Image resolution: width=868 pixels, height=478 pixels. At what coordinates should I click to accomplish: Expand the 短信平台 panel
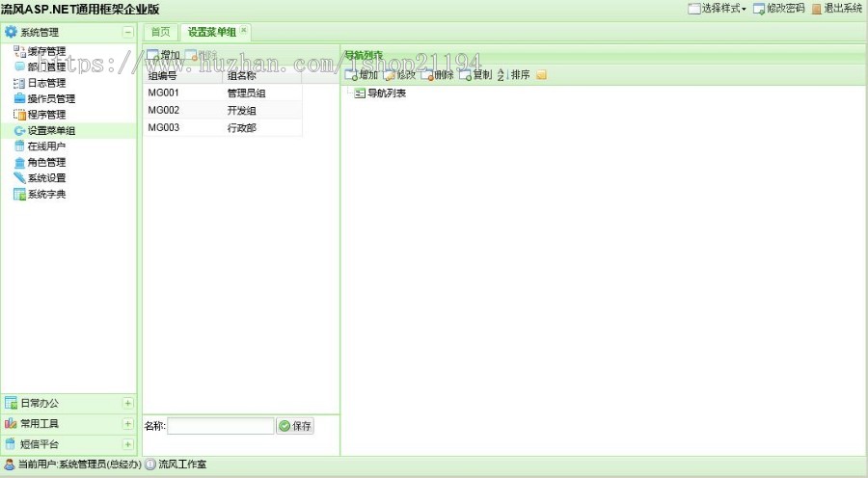128,444
